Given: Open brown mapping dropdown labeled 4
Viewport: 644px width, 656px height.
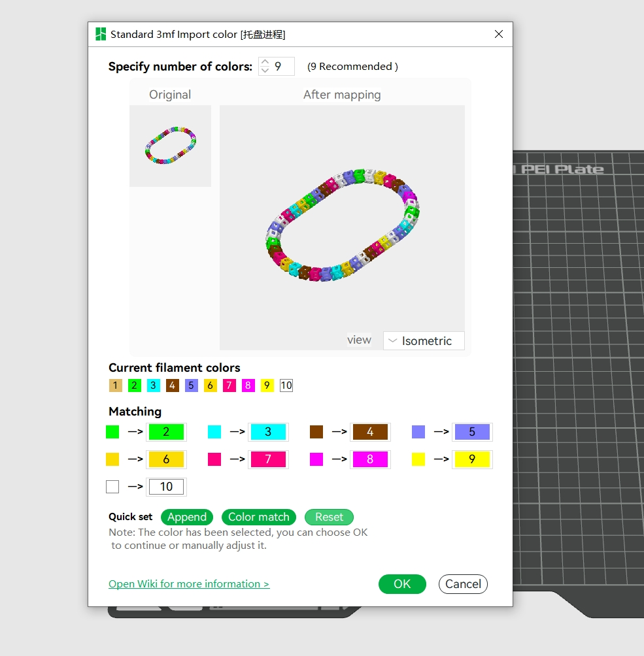Looking at the screenshot, I should (370, 432).
